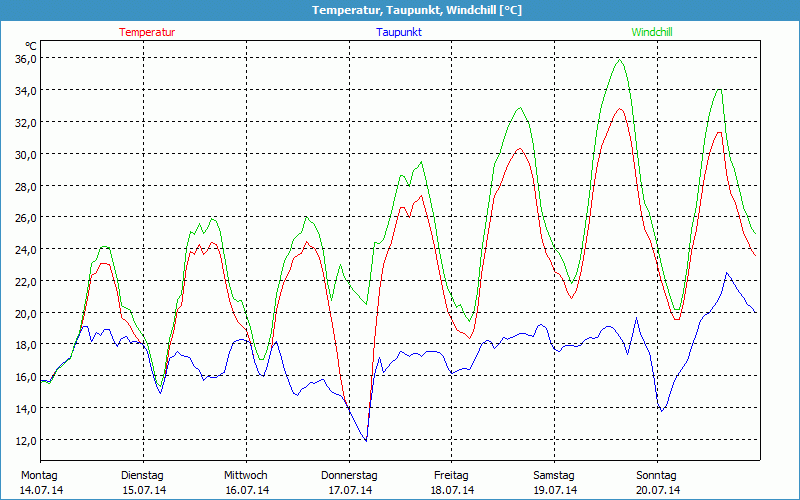The width and height of the screenshot is (800, 500).
Task: Click the Freitag day label
Action: click(451, 476)
